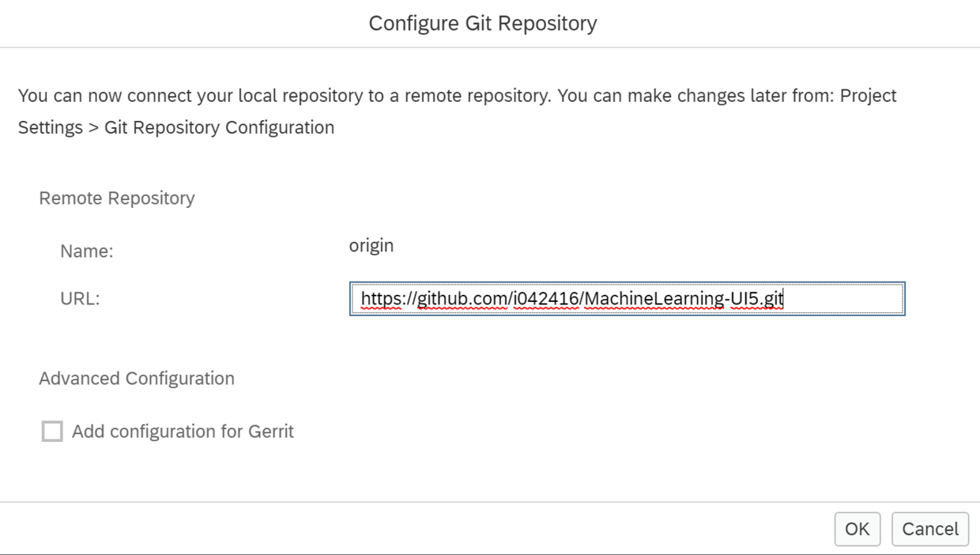Click the 'Advanced Configuration' section heading

click(x=137, y=379)
